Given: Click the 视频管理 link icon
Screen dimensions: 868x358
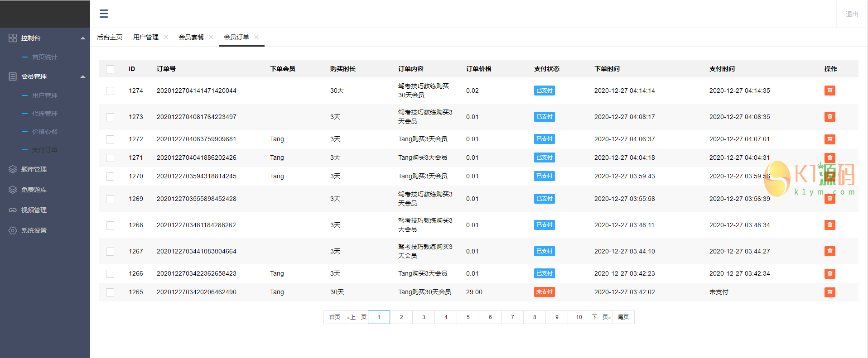Looking at the screenshot, I should [13, 210].
